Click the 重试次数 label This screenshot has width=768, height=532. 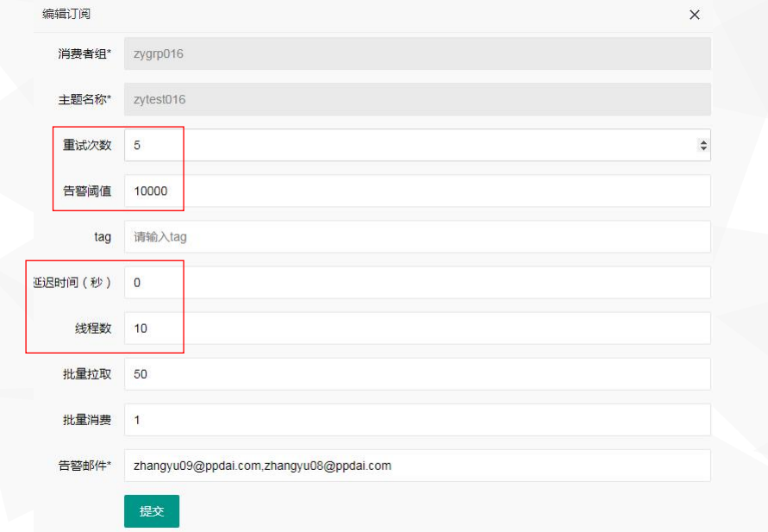87,145
